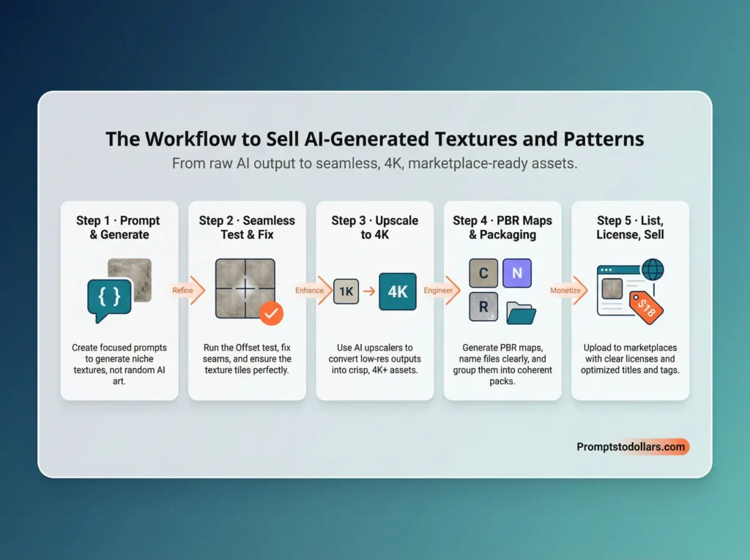This screenshot has width=750, height=560.
Task: Click the teal 4K badge icon
Action: (x=397, y=291)
